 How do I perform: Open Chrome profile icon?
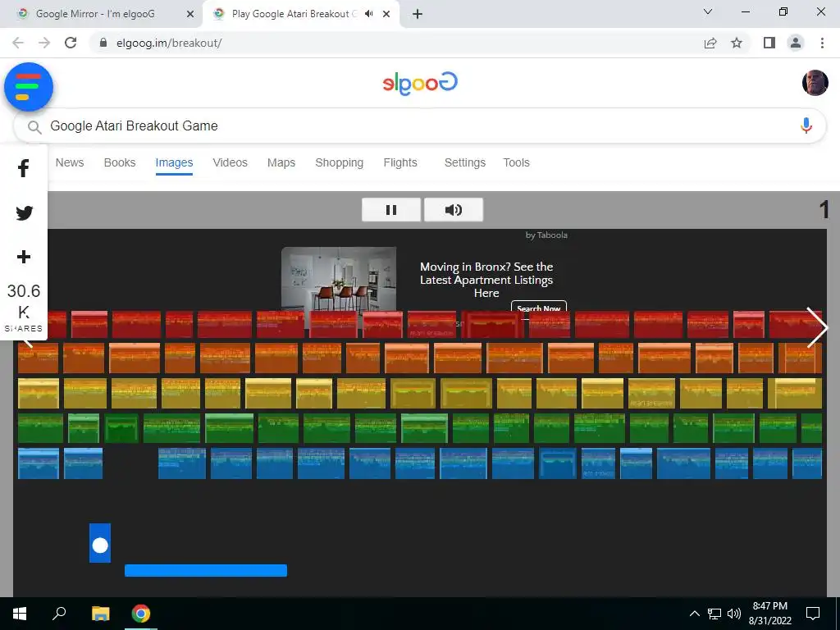pos(796,43)
